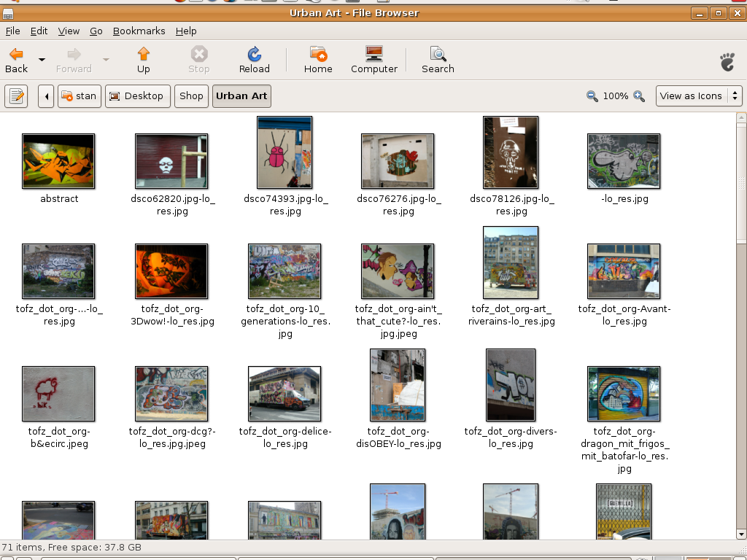Click the vertical scrollbar handle
Viewport: 747px width, 560px height.
741,177
